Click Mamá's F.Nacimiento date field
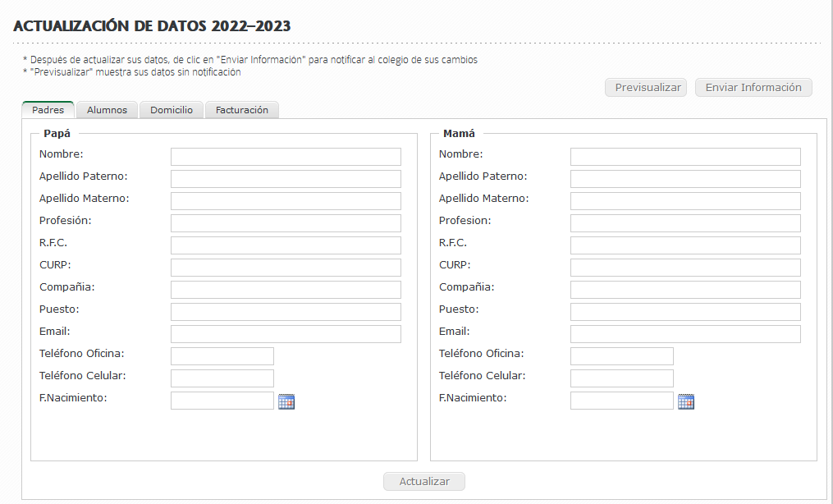Image resolution: width=833 pixels, height=504 pixels. [x=622, y=401]
